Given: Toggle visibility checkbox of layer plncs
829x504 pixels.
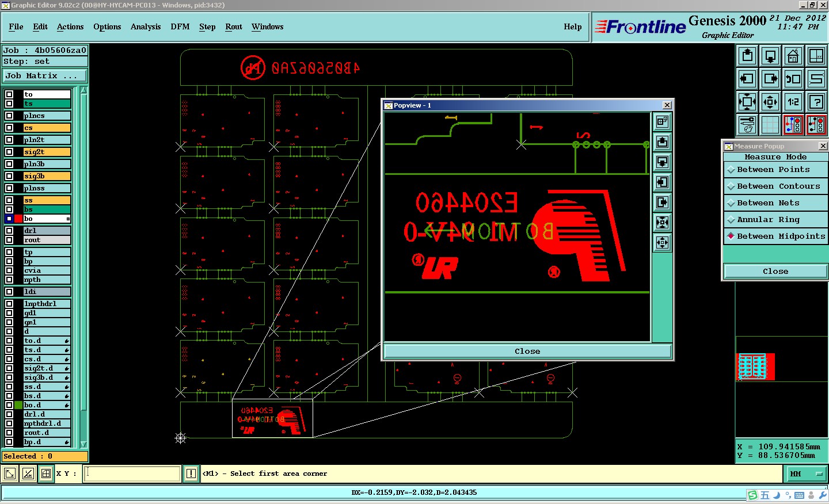Looking at the screenshot, I should [9, 116].
